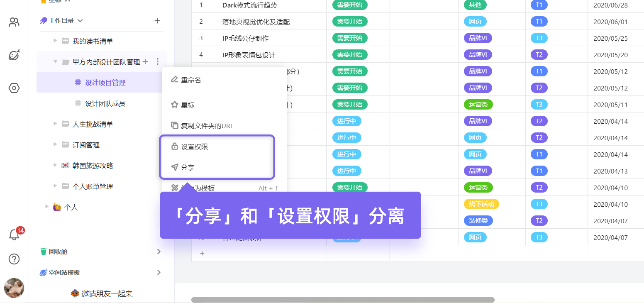Collapse the 甲方内部设计团队管理 folder triangle
The image size is (644, 303).
point(55,61)
